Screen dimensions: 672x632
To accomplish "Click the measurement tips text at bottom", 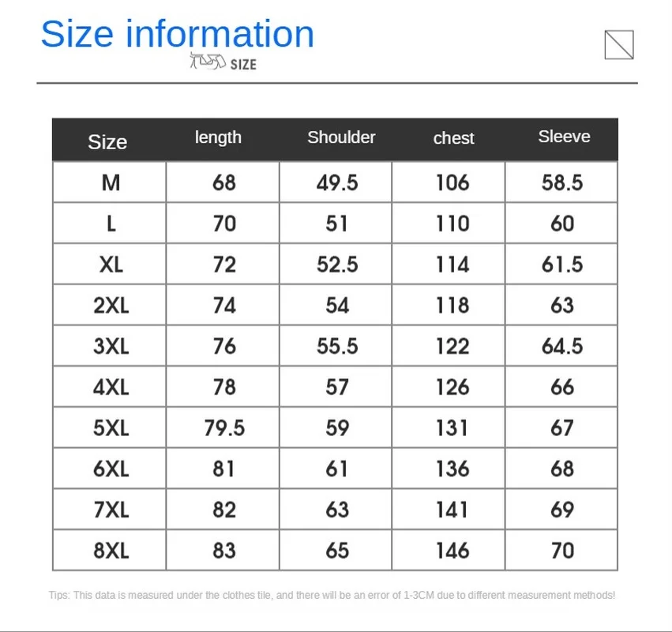I will [x=332, y=596].
